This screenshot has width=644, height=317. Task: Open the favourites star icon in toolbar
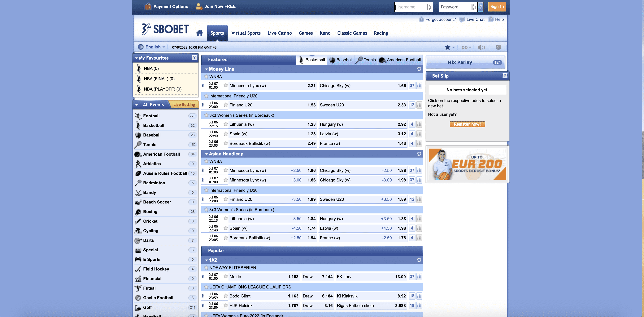pos(447,47)
